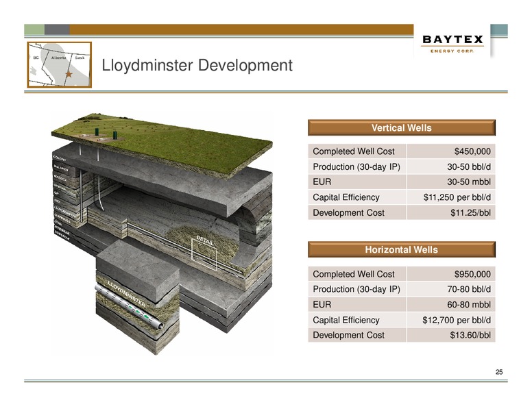Select the $11.25/bbl development cost
The image size is (532, 411).
click(x=470, y=212)
